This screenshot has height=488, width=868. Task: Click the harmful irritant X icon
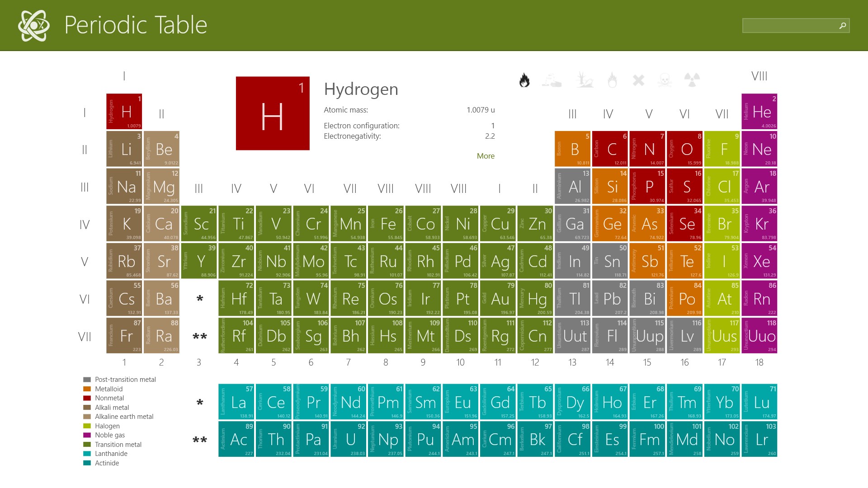click(638, 80)
